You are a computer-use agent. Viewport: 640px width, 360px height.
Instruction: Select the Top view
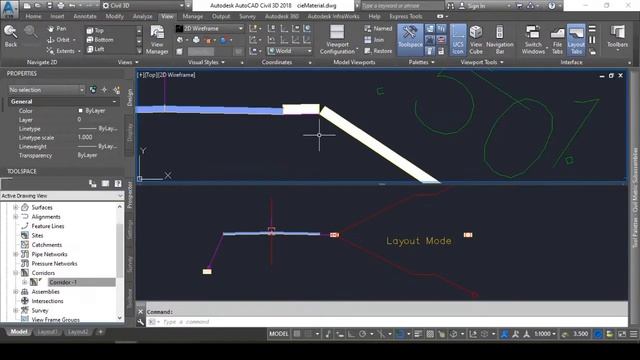[x=95, y=31]
